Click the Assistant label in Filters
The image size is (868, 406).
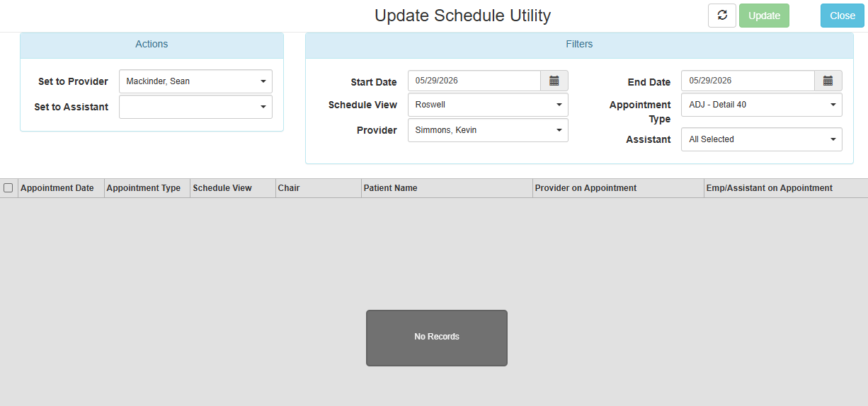[x=649, y=139]
